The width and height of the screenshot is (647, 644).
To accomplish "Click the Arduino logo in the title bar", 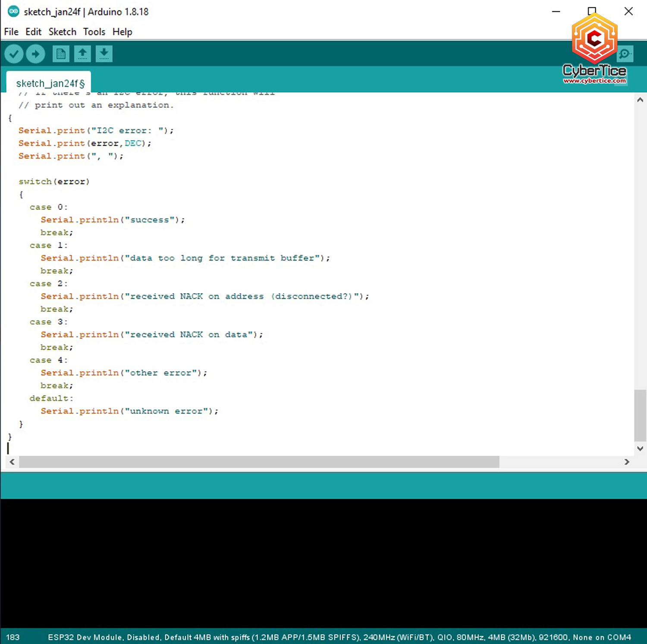I will coord(13,12).
